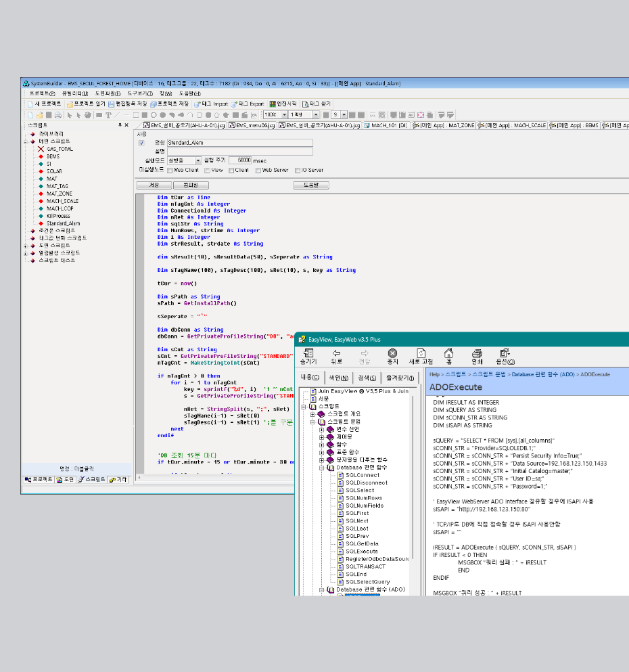Click the 컴파일 button
The width and height of the screenshot is (629, 672).
191,185
